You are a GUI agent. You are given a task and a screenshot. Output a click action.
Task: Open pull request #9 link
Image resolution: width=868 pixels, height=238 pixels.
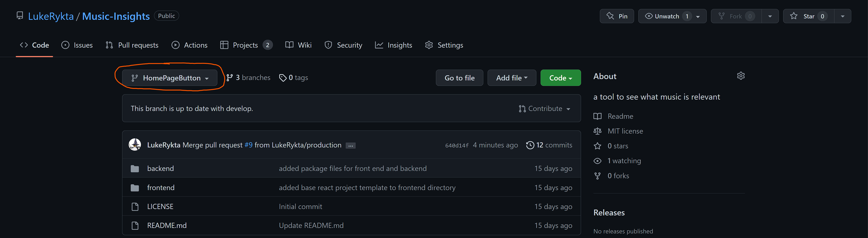(248, 145)
